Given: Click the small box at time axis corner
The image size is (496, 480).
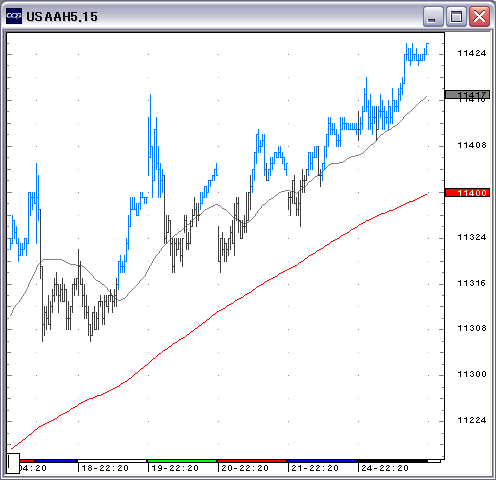Looking at the screenshot, I should click(13, 463).
